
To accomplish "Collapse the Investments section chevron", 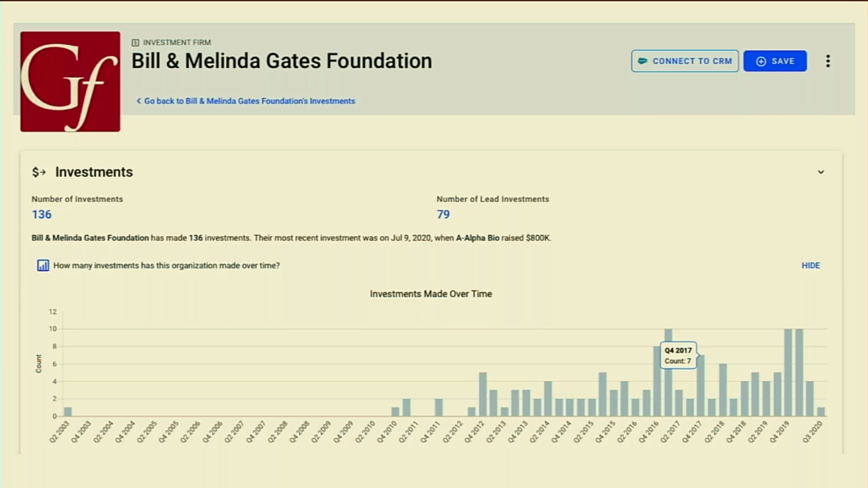I will pyautogui.click(x=821, y=172).
